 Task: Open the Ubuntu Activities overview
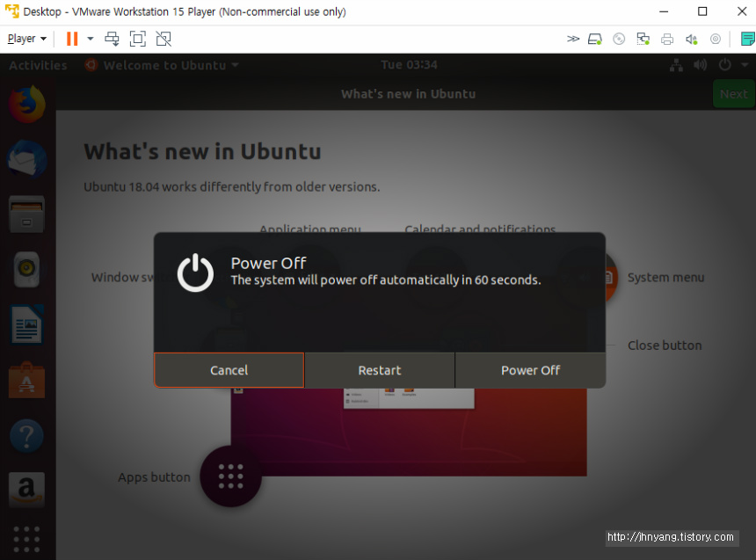coord(38,65)
